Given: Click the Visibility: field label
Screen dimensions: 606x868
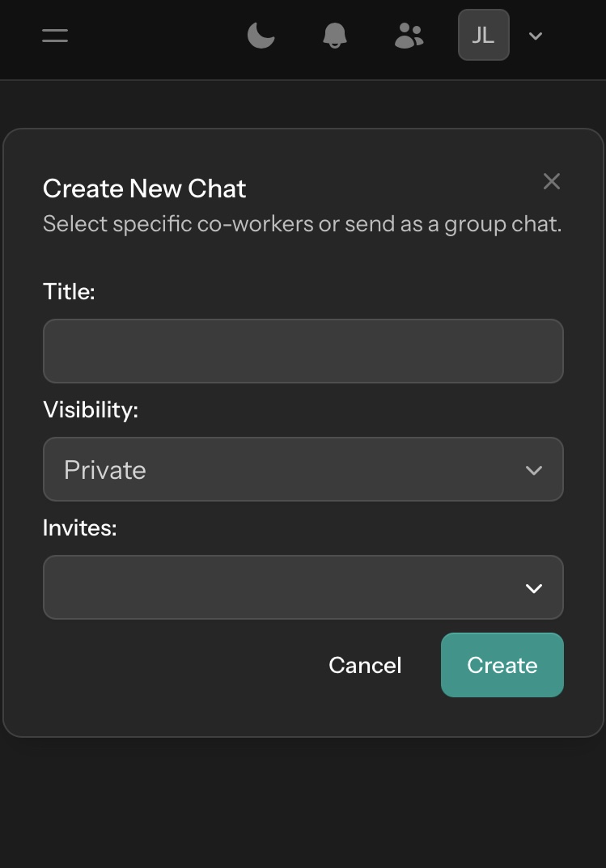Looking at the screenshot, I should tap(91, 409).
